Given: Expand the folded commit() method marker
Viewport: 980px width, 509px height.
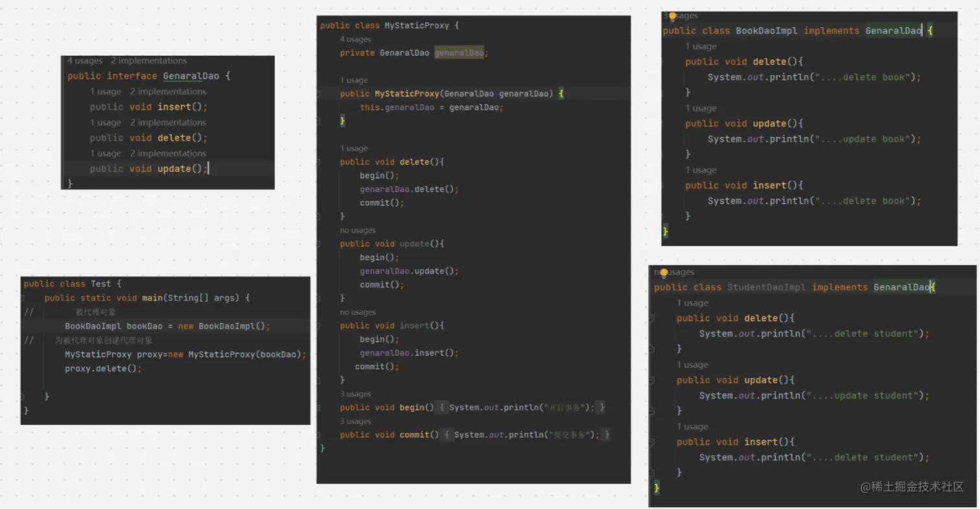Looking at the screenshot, I should click(319, 435).
